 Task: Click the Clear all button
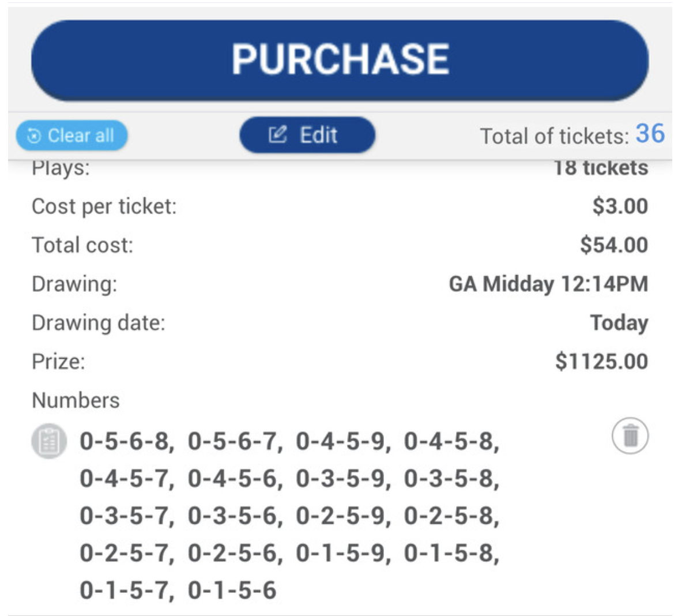71,136
